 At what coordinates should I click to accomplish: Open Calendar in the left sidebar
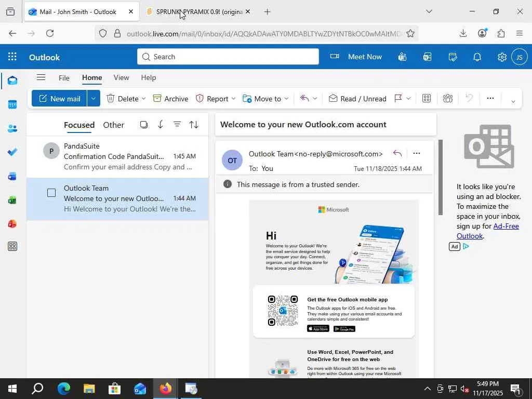click(12, 104)
